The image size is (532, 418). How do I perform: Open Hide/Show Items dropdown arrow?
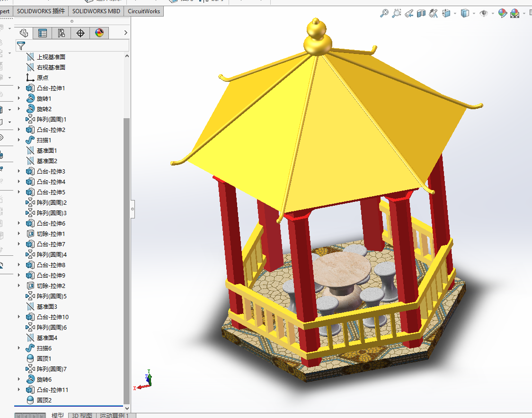tap(493, 14)
